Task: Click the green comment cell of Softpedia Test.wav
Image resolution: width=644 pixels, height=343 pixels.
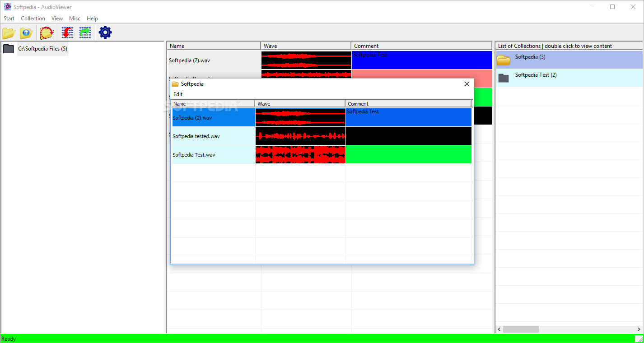Action: point(409,154)
